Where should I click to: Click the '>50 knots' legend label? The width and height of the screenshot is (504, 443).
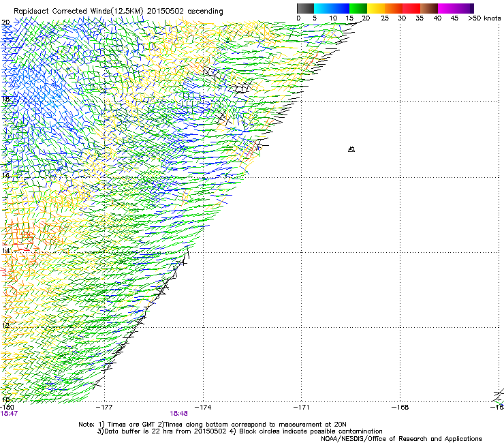pos(484,18)
